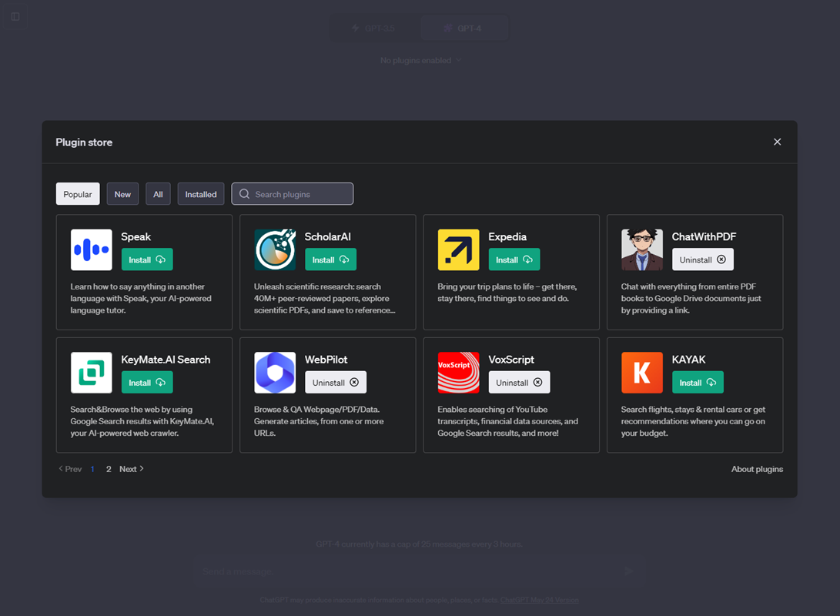Install the Speak plugin
840x616 pixels.
click(x=147, y=259)
